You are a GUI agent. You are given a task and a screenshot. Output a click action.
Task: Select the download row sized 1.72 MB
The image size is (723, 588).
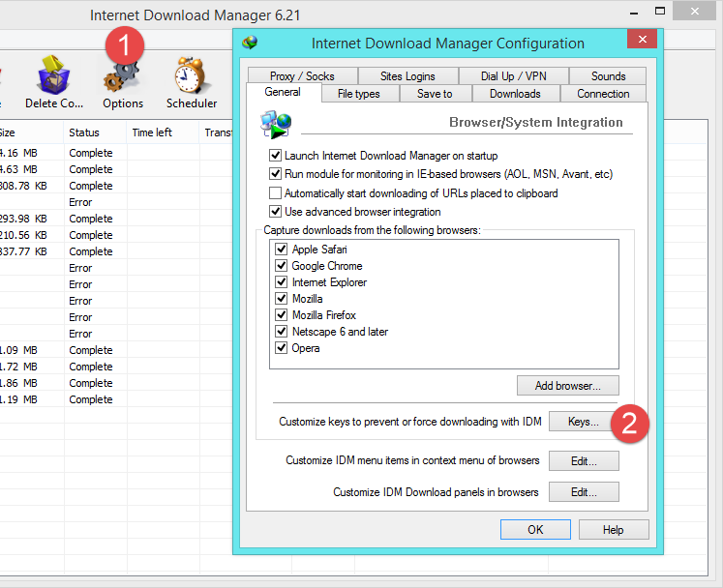click(116, 367)
